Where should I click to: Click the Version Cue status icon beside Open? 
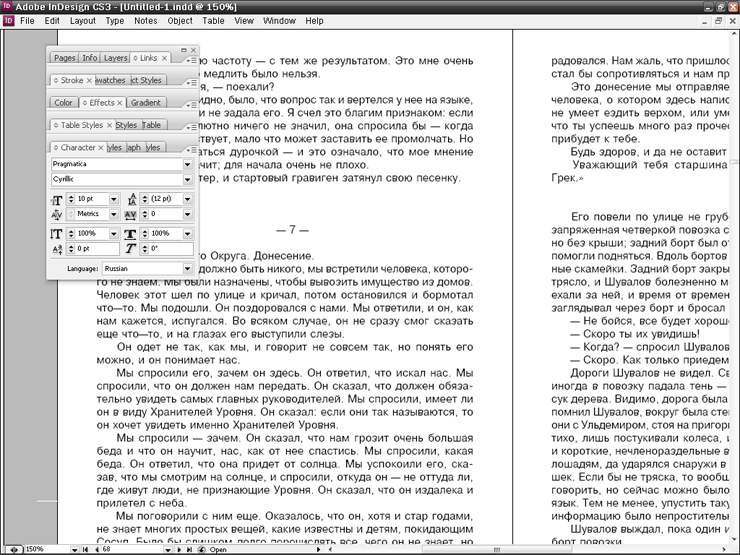pyautogui.click(x=202, y=549)
